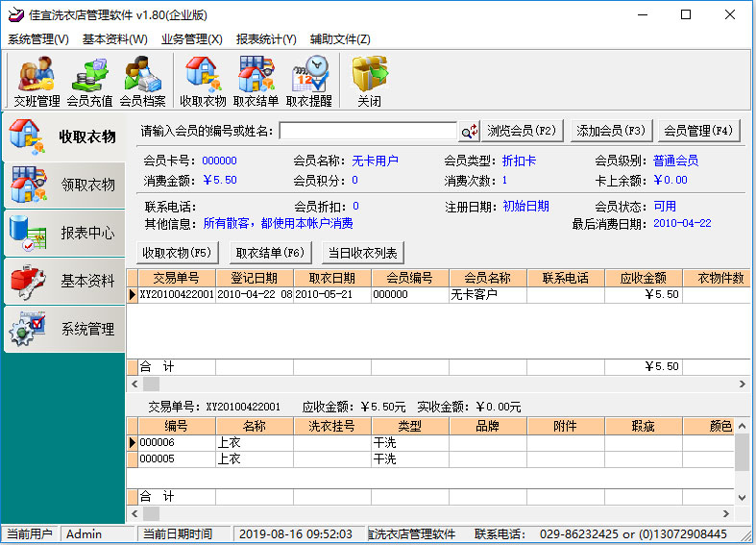Select 收取衣物 in the left sidebar
The height and width of the screenshot is (545, 756).
tap(63, 137)
